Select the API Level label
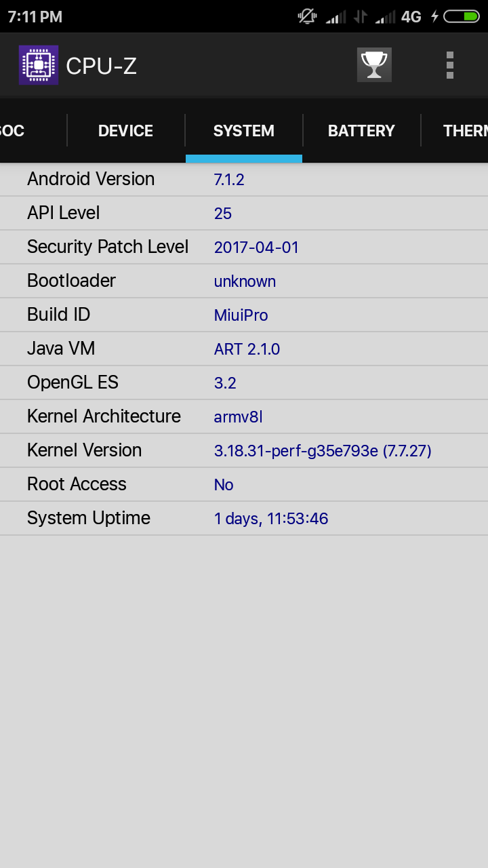This screenshot has height=868, width=488. coord(63,213)
